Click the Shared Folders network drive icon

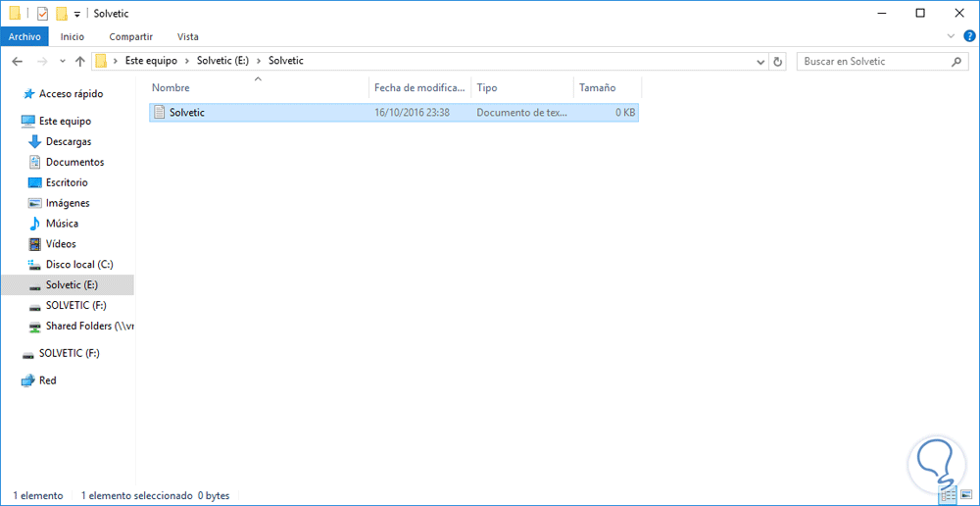pyautogui.click(x=35, y=328)
